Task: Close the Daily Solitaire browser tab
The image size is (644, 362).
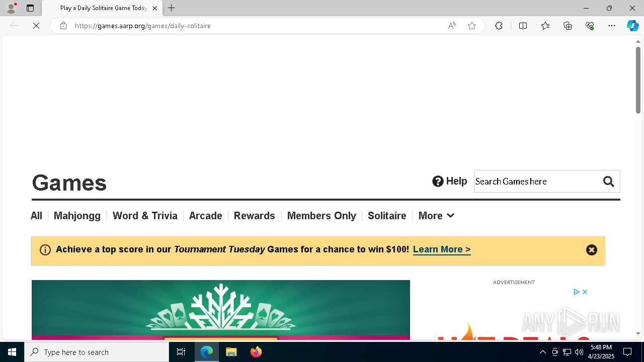Action: [x=154, y=8]
